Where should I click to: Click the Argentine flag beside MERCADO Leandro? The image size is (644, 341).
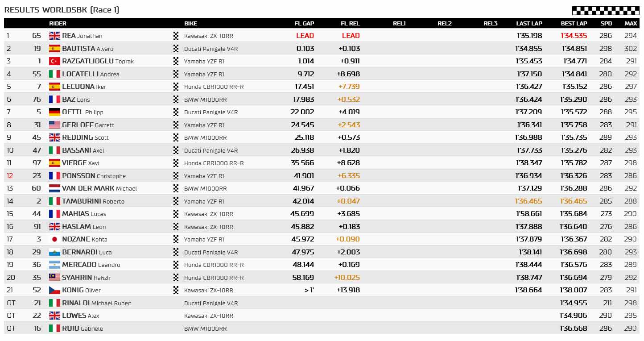click(x=54, y=265)
